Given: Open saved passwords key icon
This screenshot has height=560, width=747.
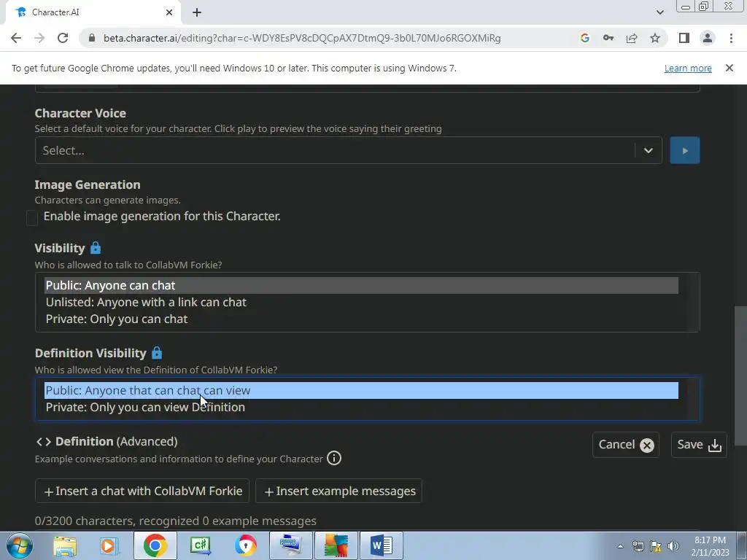Looking at the screenshot, I should click(x=608, y=38).
